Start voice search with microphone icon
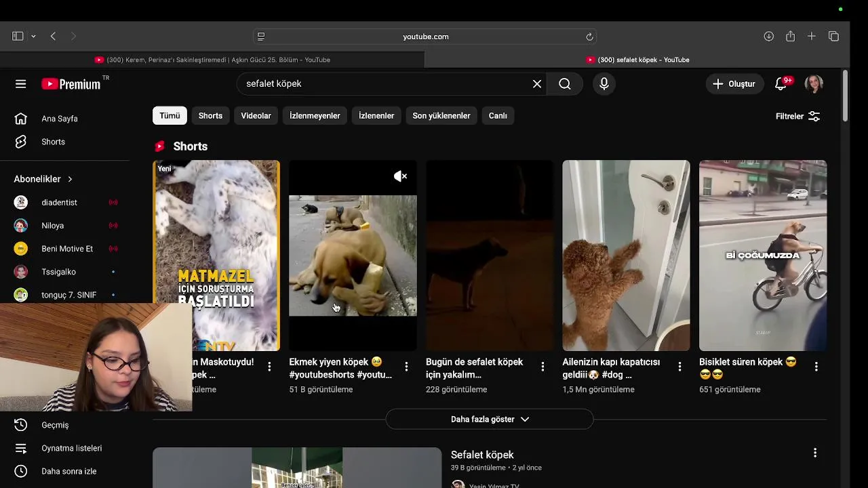 click(x=604, y=83)
